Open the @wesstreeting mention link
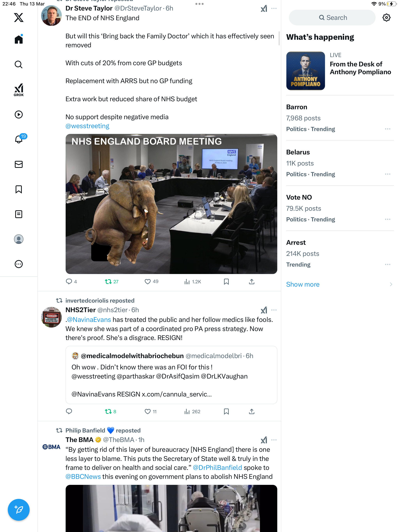 87,126
